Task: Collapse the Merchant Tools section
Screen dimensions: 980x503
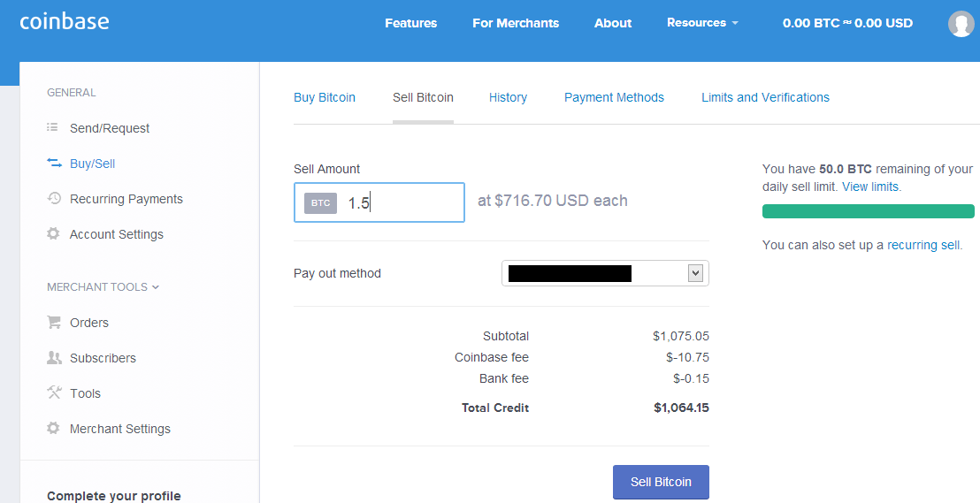Action: [x=103, y=286]
